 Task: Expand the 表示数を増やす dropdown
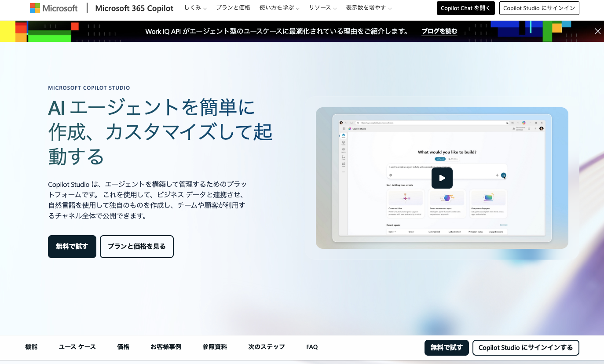(369, 8)
